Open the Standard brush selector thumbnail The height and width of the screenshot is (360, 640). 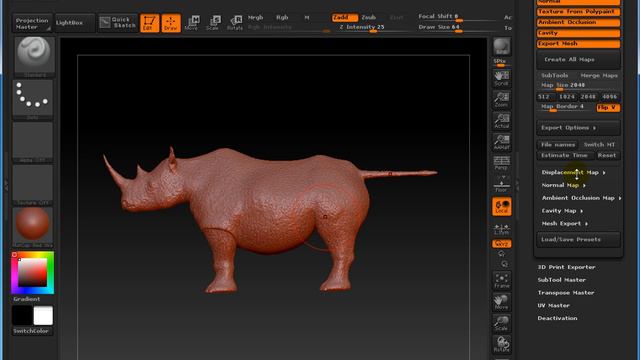(x=34, y=57)
